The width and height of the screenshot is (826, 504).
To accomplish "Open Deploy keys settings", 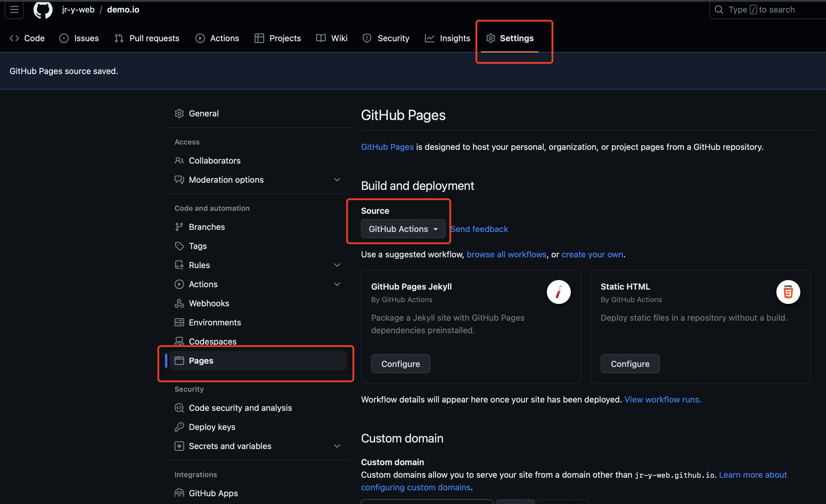I will (258, 427).
